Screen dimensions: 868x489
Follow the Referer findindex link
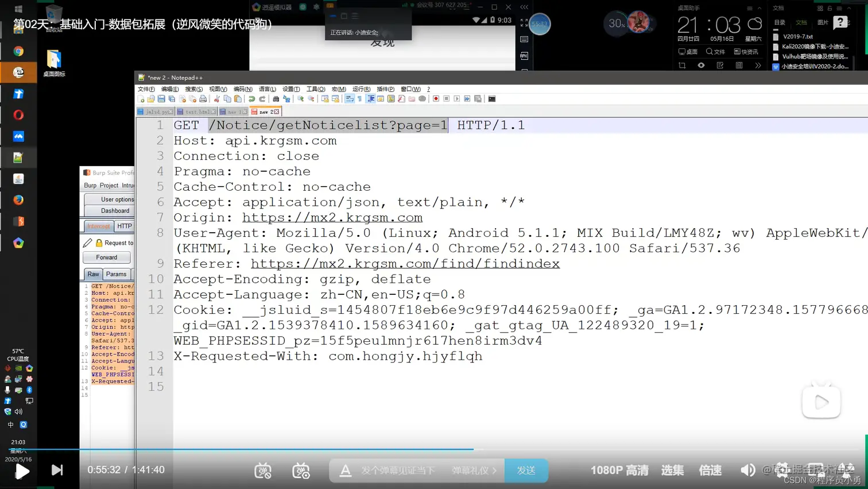click(405, 264)
